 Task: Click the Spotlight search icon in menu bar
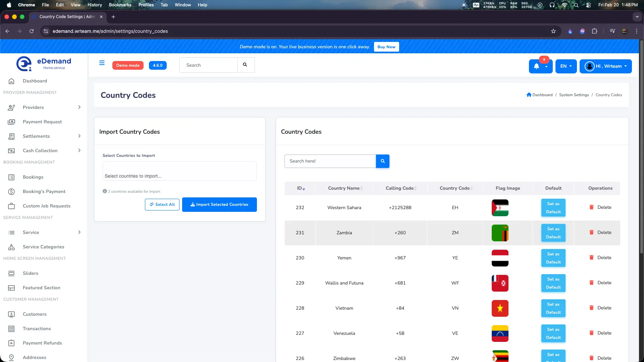coord(576,5)
